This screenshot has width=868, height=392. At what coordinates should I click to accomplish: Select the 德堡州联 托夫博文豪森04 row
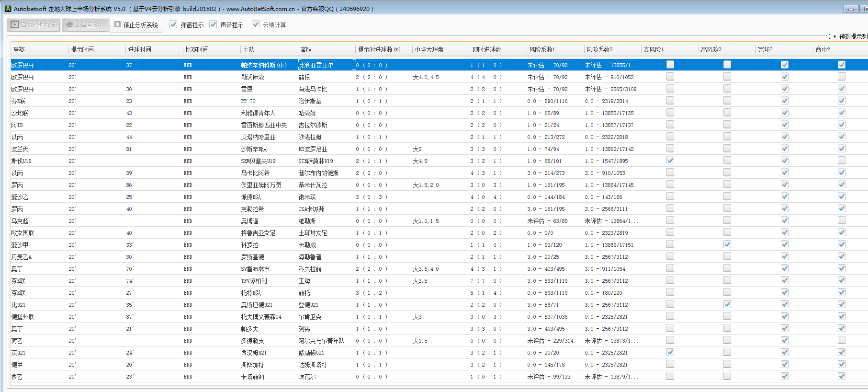click(x=261, y=317)
